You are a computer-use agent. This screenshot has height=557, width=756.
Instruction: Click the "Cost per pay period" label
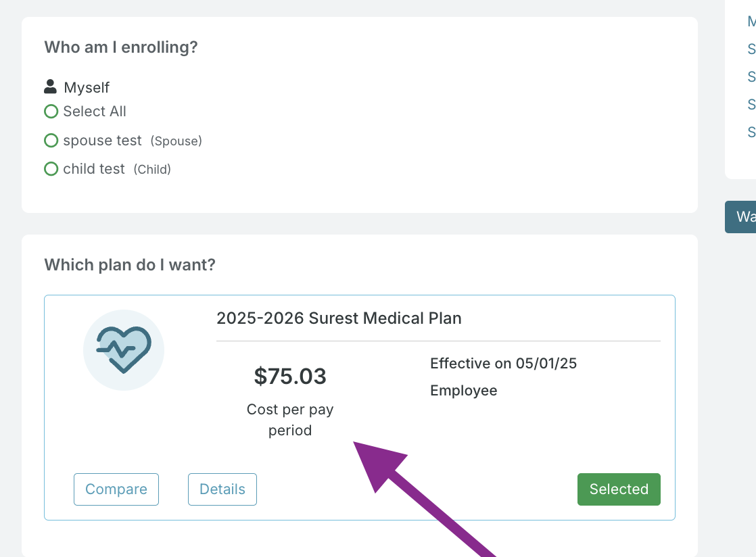pos(290,420)
